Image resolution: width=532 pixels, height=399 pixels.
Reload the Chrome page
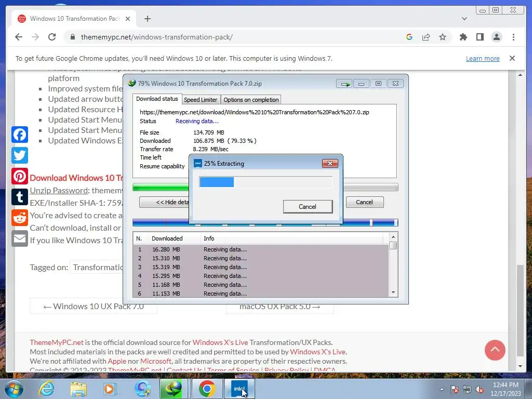coord(52,37)
